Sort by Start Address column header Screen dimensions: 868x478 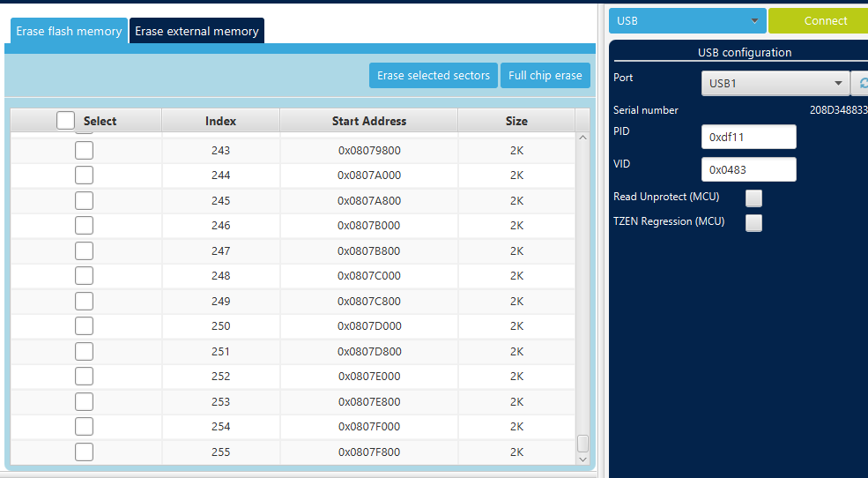click(368, 121)
